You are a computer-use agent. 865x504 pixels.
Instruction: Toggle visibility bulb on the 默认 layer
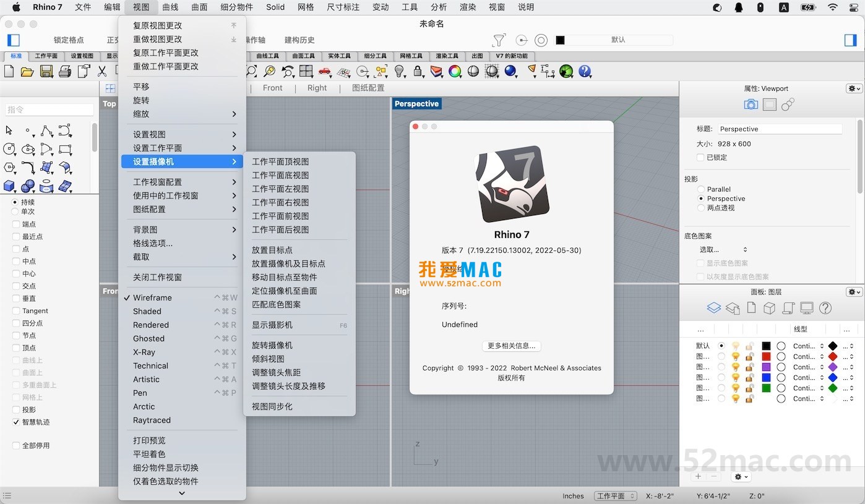pos(735,346)
